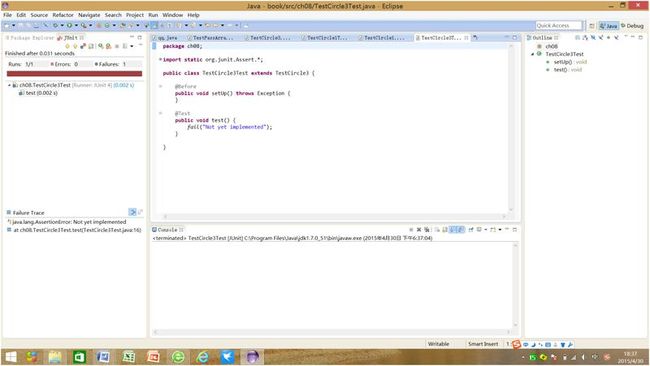Open the Run button dropdown arrow
The width and height of the screenshot is (650, 366).
point(76,26)
